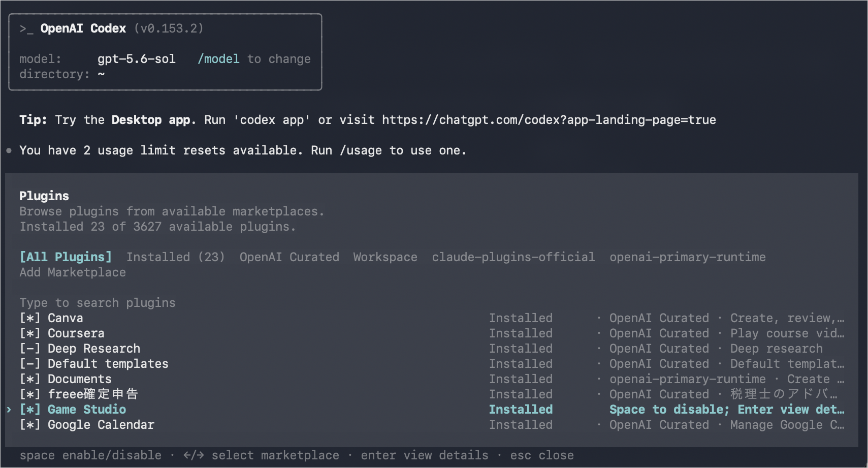Toggle the Canva plugin checkbox
The width and height of the screenshot is (868, 468).
[x=30, y=318]
